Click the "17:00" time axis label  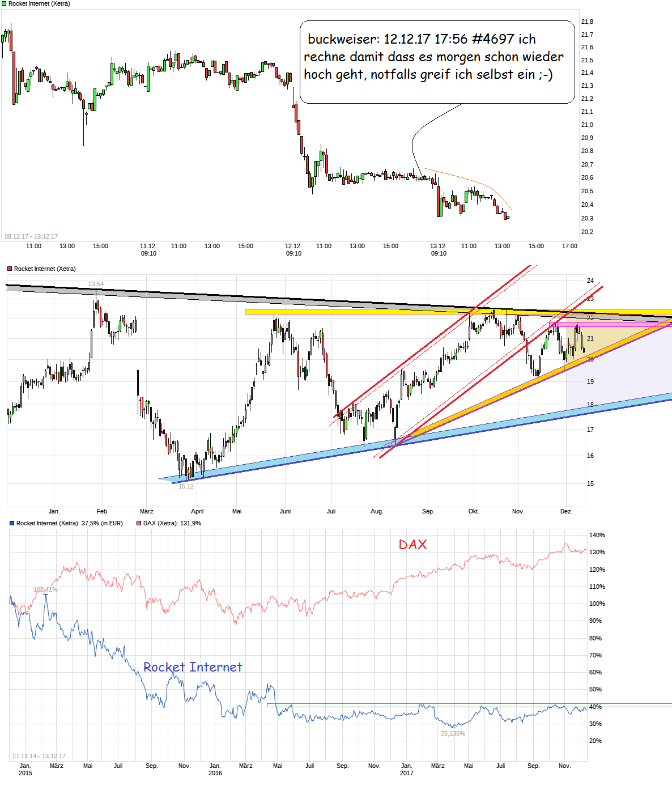pos(569,246)
